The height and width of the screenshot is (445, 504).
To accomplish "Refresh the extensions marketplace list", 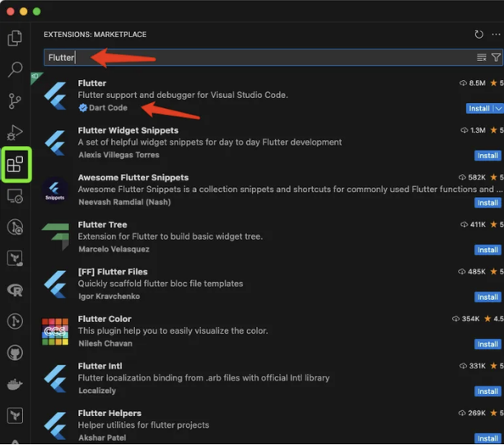I will coord(478,34).
